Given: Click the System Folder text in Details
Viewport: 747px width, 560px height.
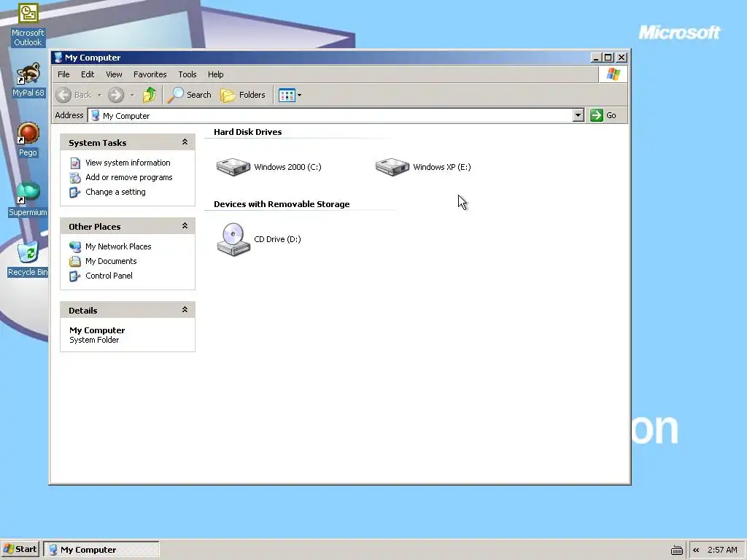Looking at the screenshot, I should [x=94, y=340].
